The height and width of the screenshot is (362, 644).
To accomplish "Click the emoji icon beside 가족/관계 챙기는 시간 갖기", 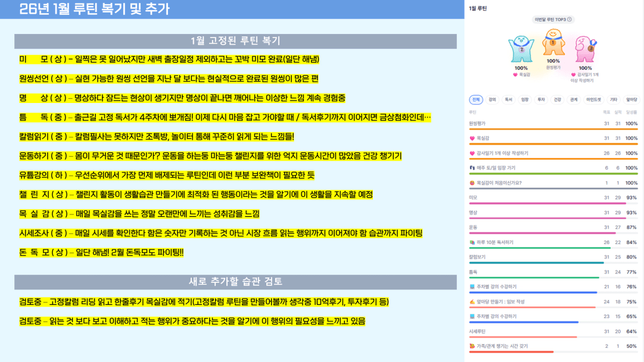I will [472, 346].
